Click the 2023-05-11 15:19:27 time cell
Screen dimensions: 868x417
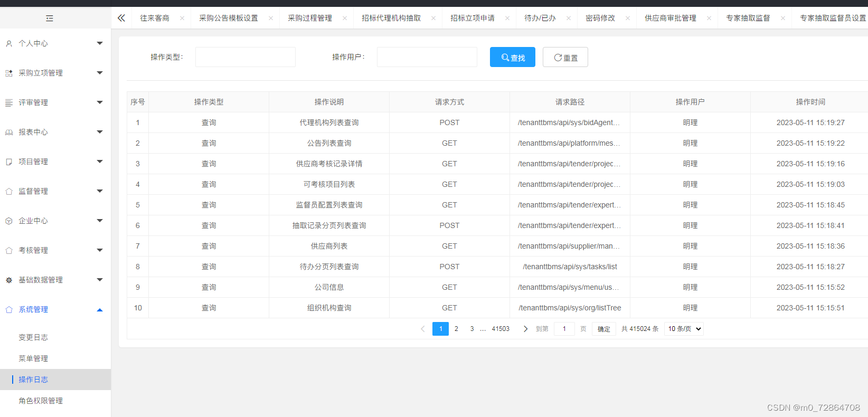810,122
